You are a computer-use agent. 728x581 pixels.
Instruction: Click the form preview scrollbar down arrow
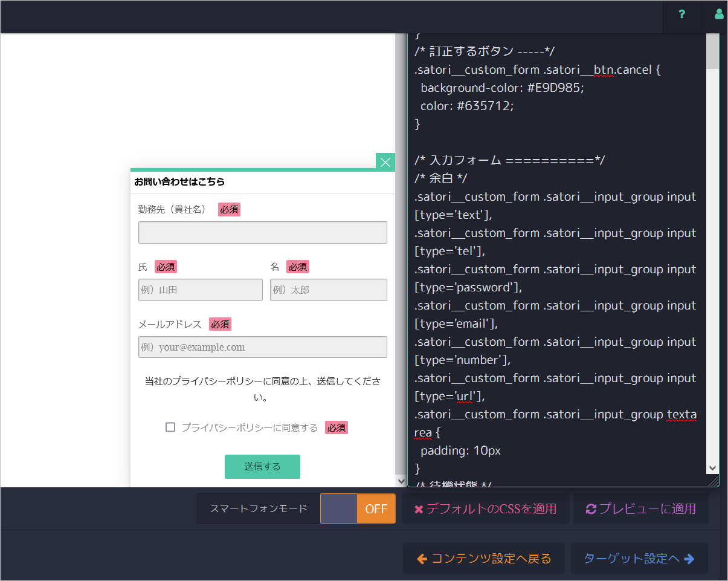401,481
